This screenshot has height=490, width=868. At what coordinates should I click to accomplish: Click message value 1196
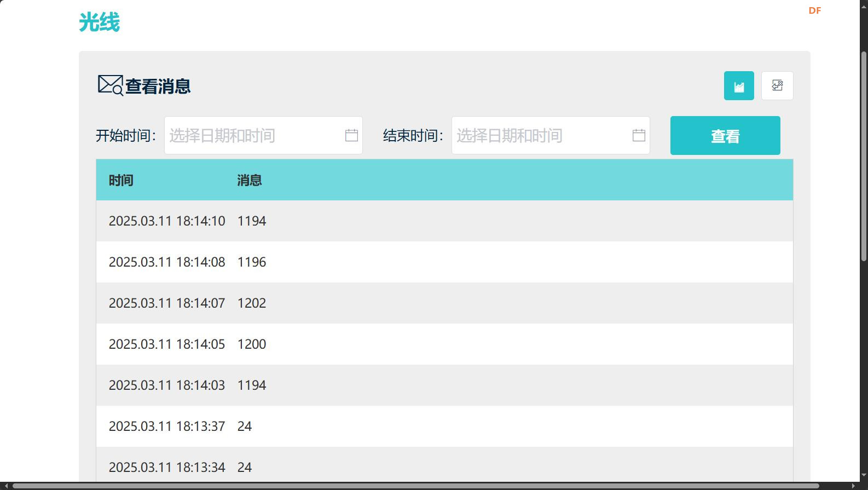click(252, 262)
